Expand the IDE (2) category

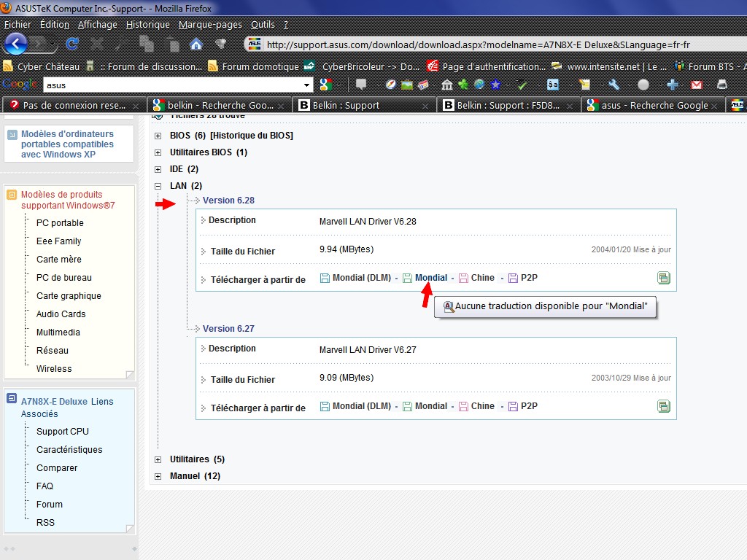[158, 169]
